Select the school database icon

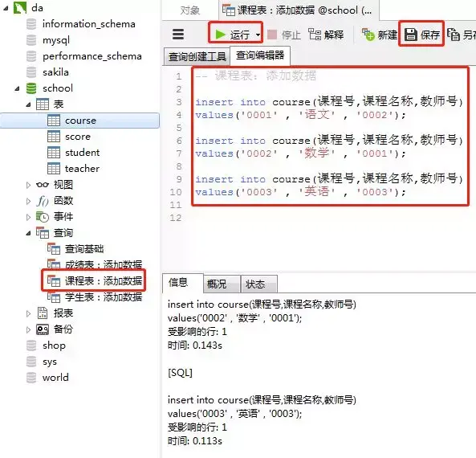pyautogui.click(x=31, y=88)
